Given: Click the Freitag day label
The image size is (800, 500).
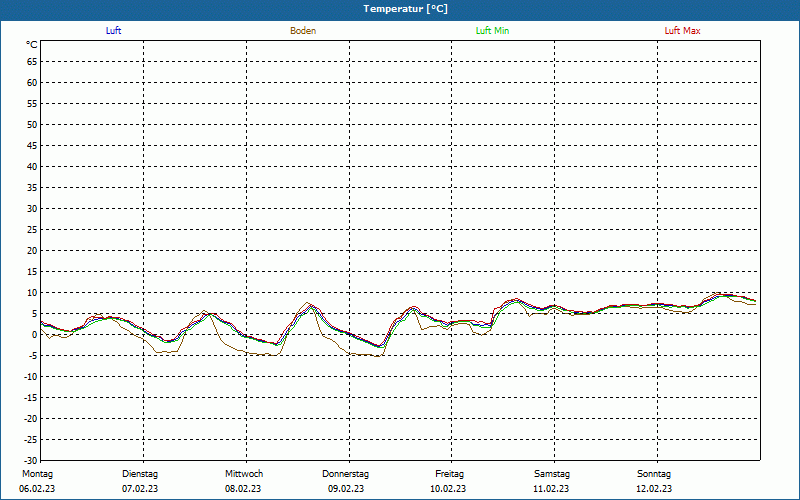Looking at the screenshot, I should (x=449, y=474).
